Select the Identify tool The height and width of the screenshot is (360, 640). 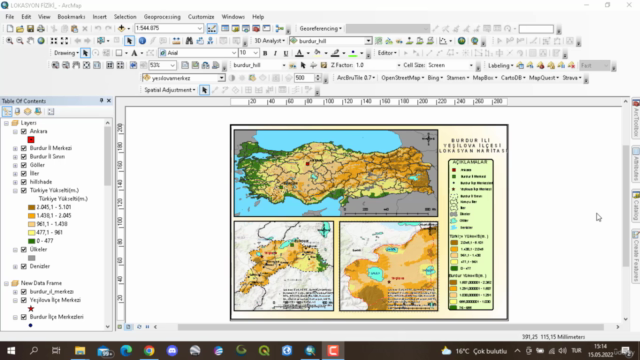point(142,41)
